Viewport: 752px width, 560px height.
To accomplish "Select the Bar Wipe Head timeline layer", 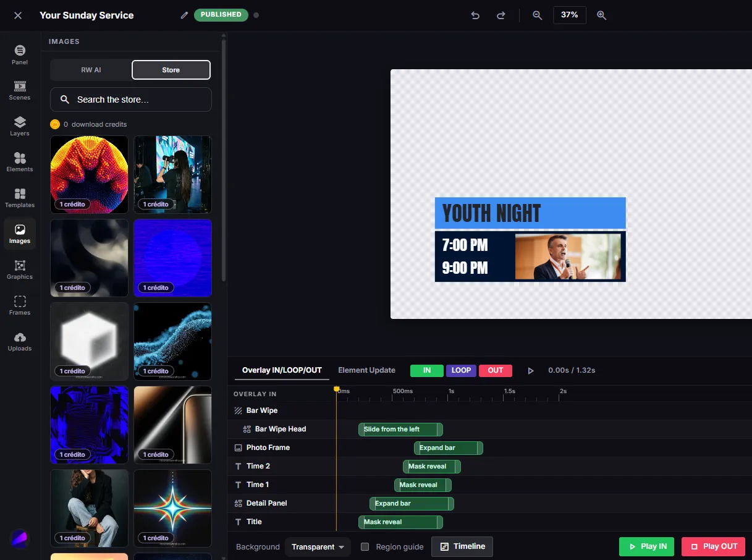I will coord(281,429).
